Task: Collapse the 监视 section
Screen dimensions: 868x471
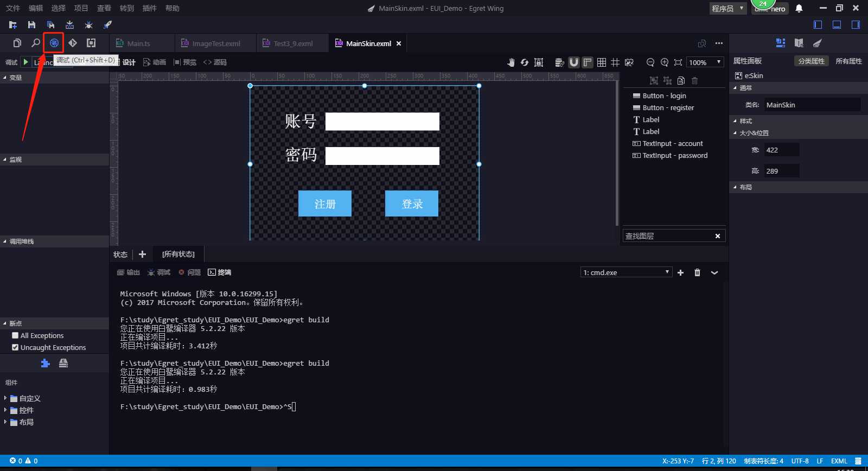Action: coord(54,160)
